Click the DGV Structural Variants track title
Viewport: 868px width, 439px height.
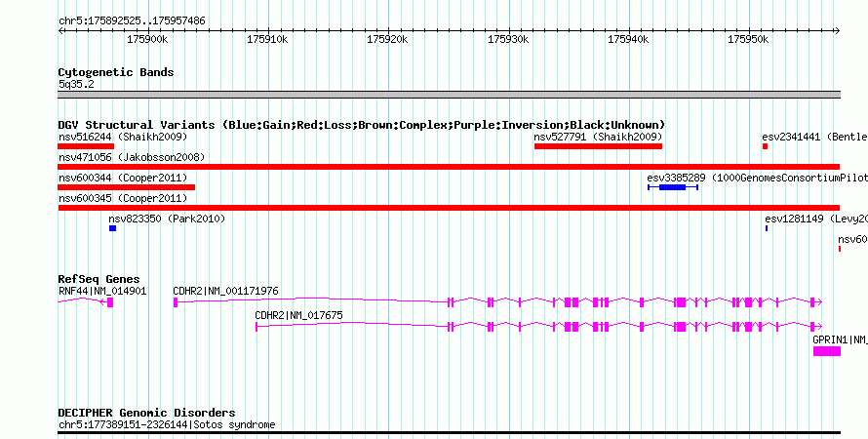click(362, 125)
